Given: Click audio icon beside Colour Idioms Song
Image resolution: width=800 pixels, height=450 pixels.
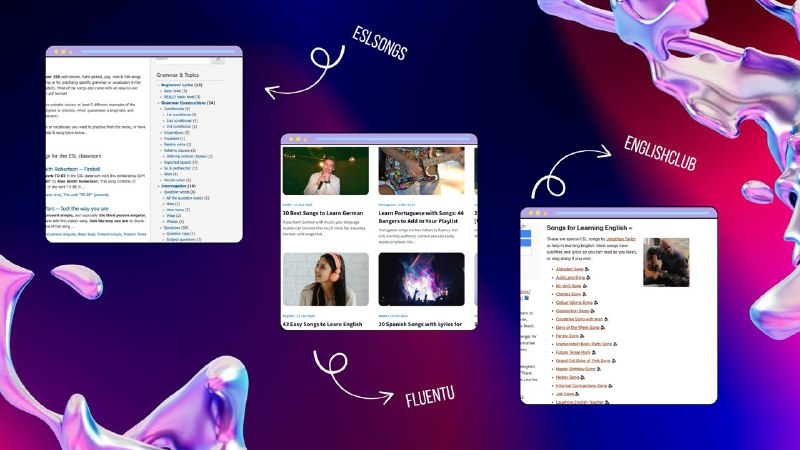Looking at the screenshot, I should click(596, 303).
